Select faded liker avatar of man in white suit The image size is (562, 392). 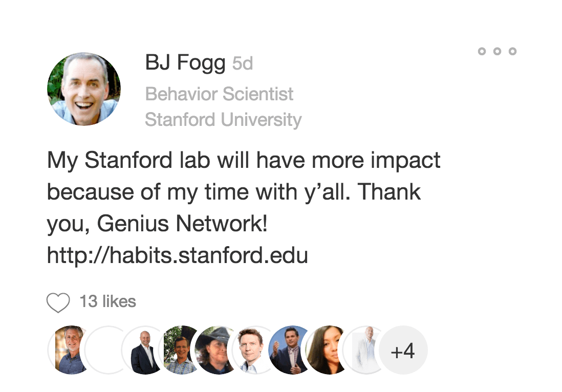coord(362,350)
